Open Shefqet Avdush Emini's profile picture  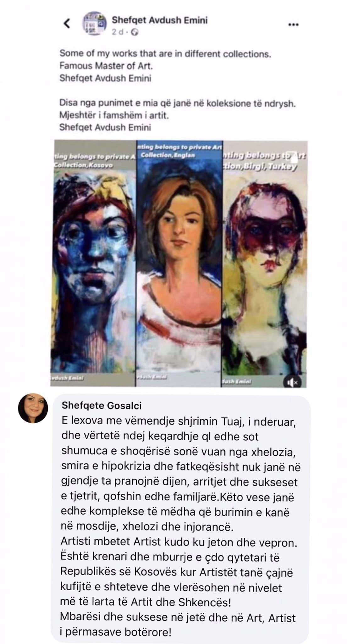tap(94, 24)
